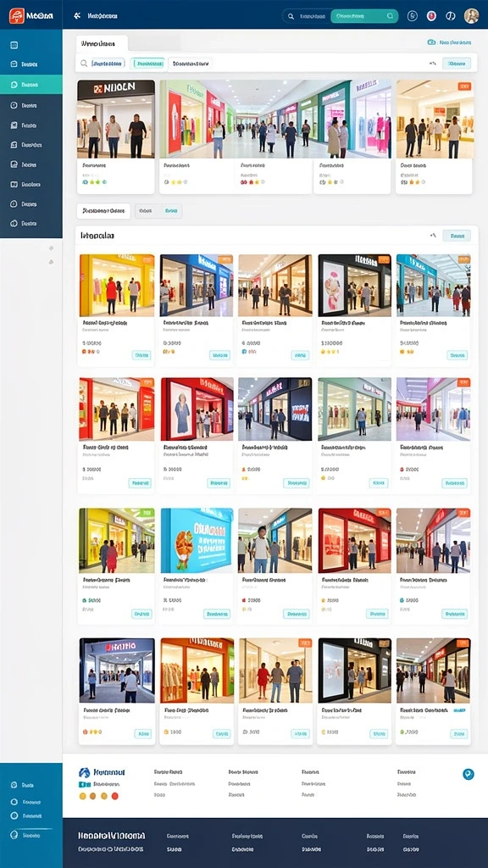Viewport: 488px width, 868px height.
Task: Open the user avatar in the header
Action: click(471, 16)
